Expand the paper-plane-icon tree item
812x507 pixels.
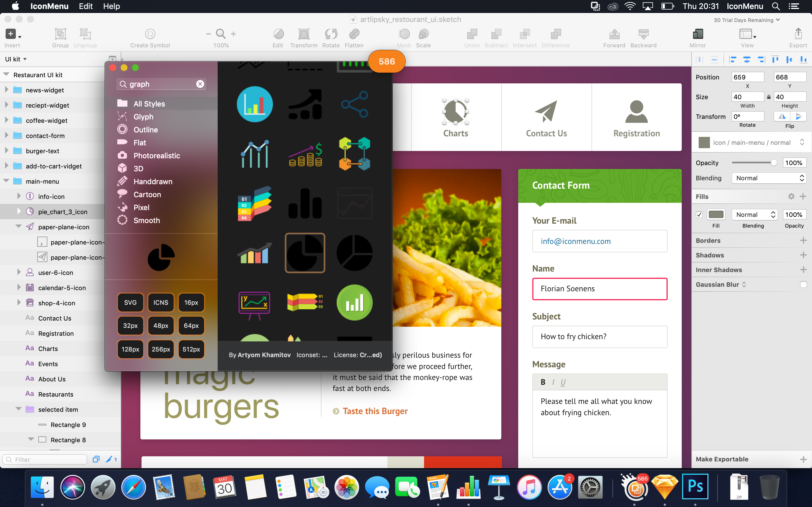click(x=18, y=226)
